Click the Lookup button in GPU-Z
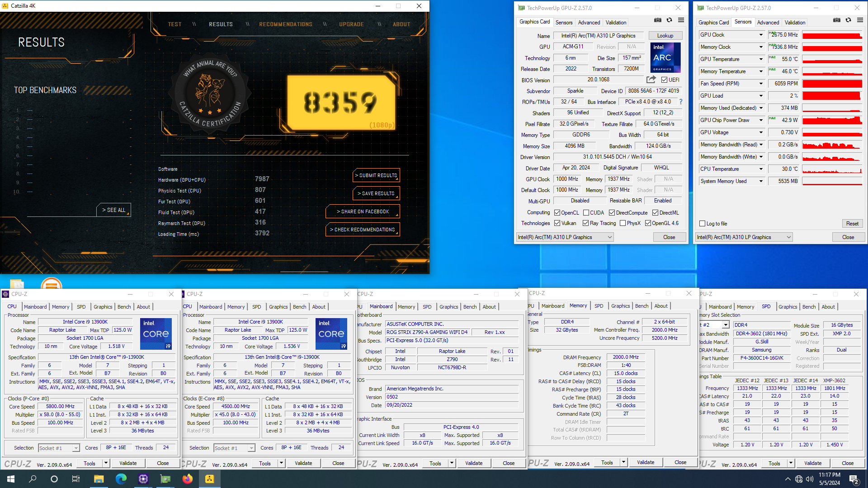Image resolution: width=868 pixels, height=488 pixels. (x=665, y=36)
